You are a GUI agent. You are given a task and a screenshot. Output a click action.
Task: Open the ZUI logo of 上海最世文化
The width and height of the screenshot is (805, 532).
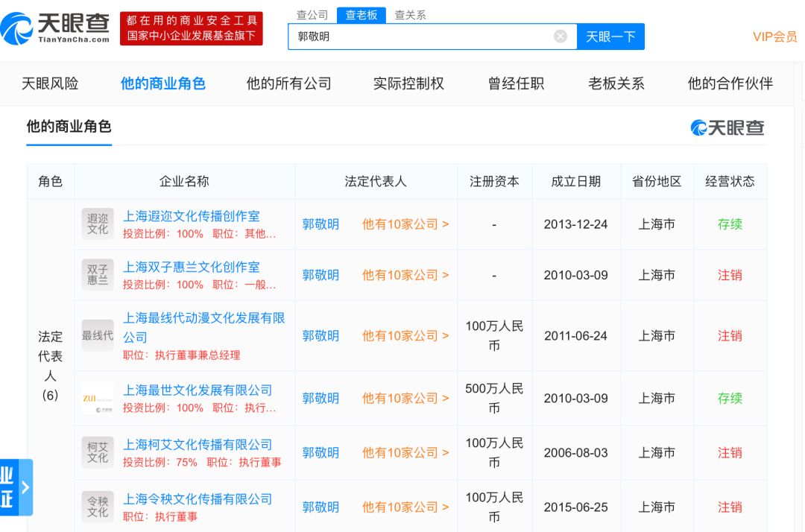(x=98, y=398)
